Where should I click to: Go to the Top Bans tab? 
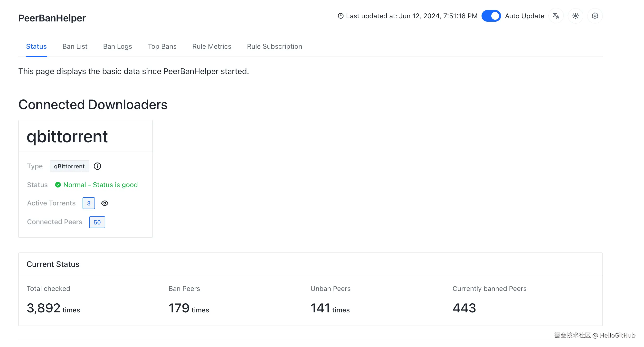pyautogui.click(x=162, y=46)
